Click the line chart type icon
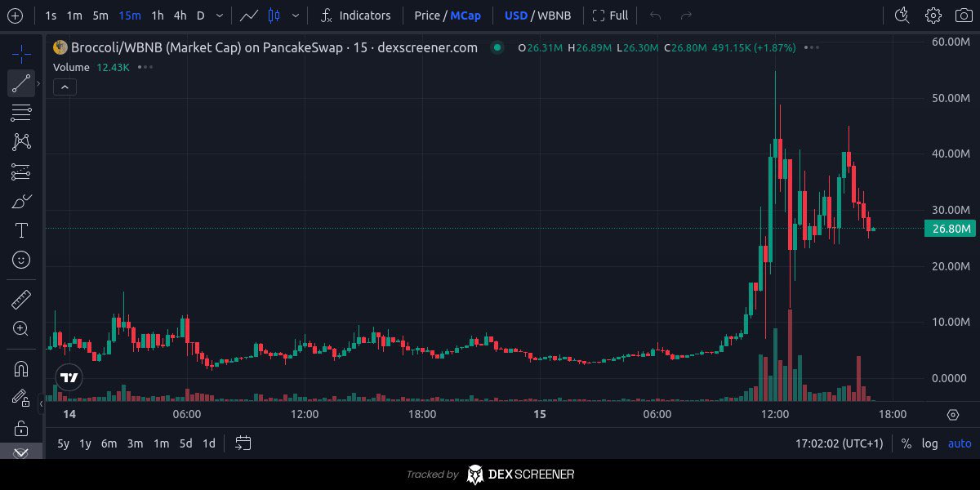The width and height of the screenshot is (980, 490). (x=250, y=16)
